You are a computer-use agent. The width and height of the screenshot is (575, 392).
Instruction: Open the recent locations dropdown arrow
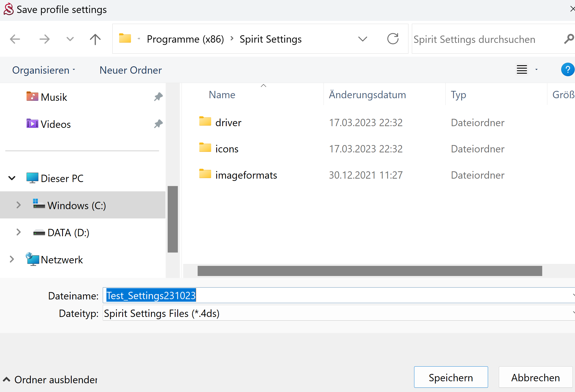click(x=70, y=39)
